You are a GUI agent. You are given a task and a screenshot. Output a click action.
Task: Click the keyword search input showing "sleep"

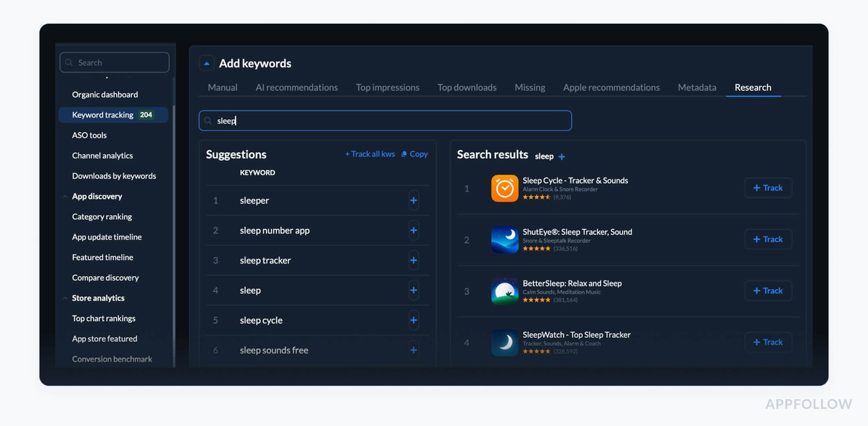pos(384,120)
